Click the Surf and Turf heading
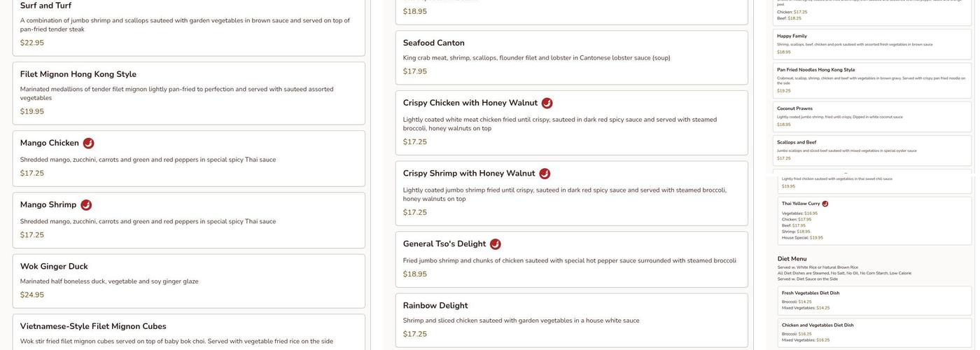 click(x=45, y=6)
